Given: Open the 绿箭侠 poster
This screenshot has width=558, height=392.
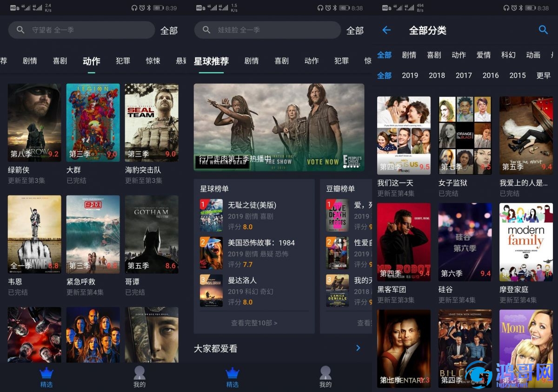Looking at the screenshot, I should click(34, 123).
